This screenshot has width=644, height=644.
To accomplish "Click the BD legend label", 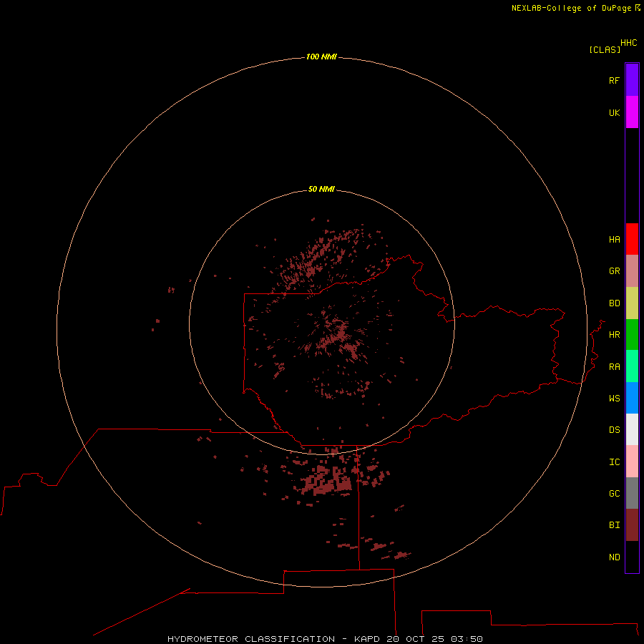I will pos(614,303).
